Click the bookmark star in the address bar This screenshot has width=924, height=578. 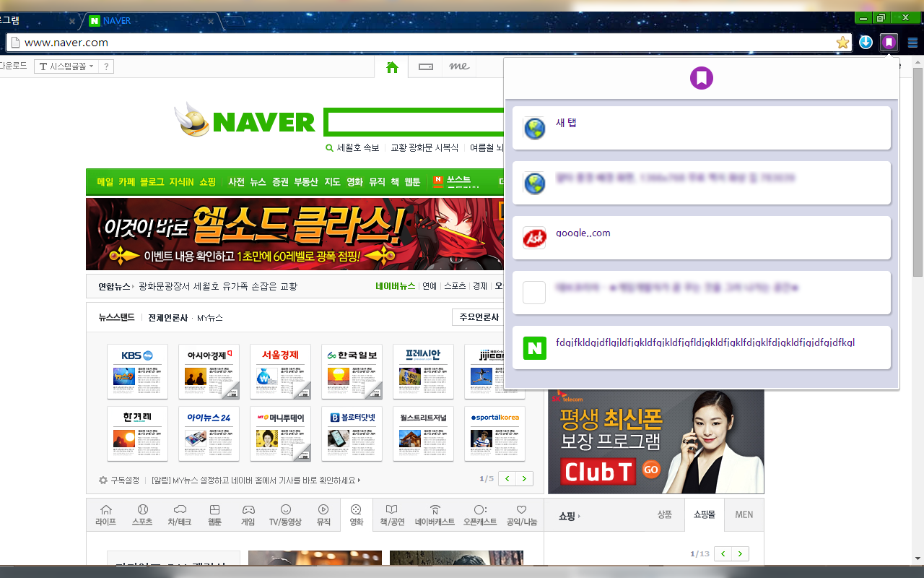842,43
